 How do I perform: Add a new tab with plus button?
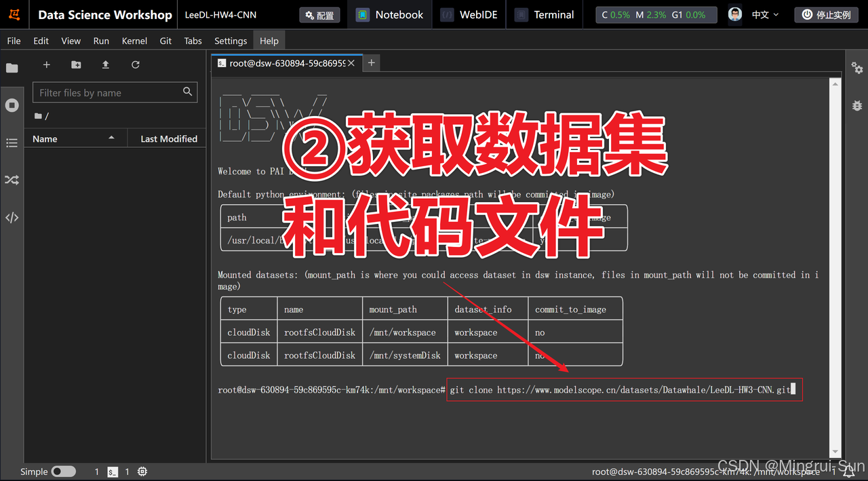pos(371,62)
